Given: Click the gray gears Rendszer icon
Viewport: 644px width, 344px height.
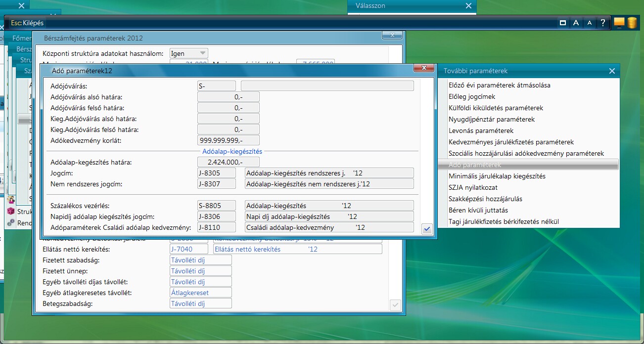Looking at the screenshot, I should pyautogui.click(x=11, y=222).
